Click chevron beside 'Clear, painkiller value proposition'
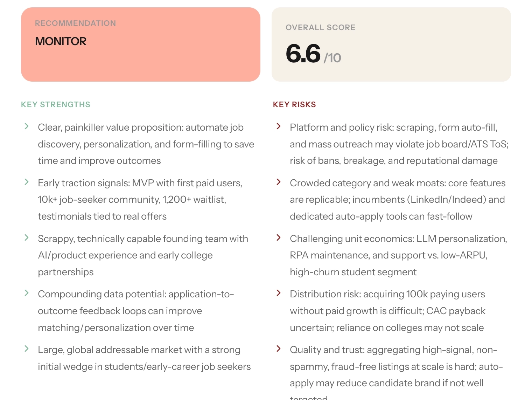Image resolution: width=532 pixels, height=400 pixels. (27, 126)
